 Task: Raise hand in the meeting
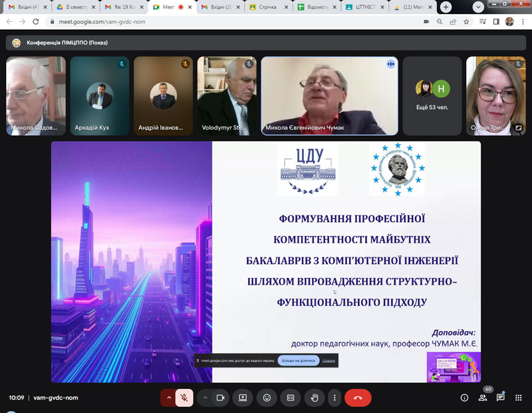coord(316,398)
